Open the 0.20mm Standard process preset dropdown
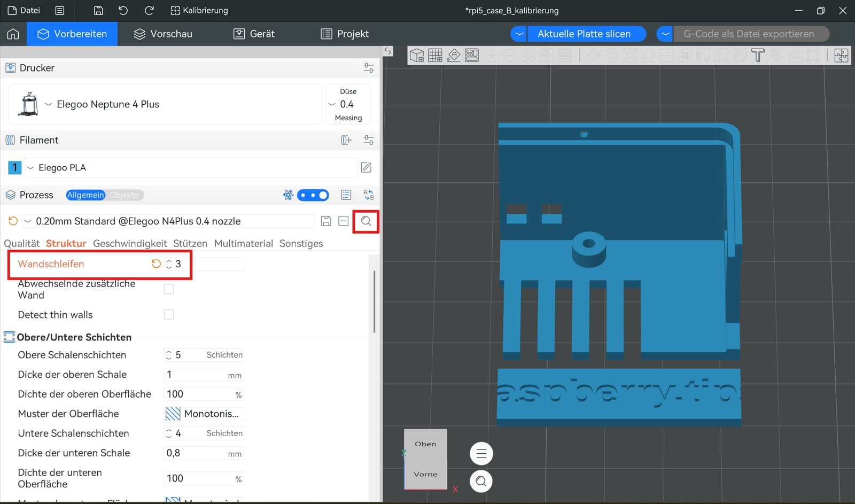 pos(168,221)
